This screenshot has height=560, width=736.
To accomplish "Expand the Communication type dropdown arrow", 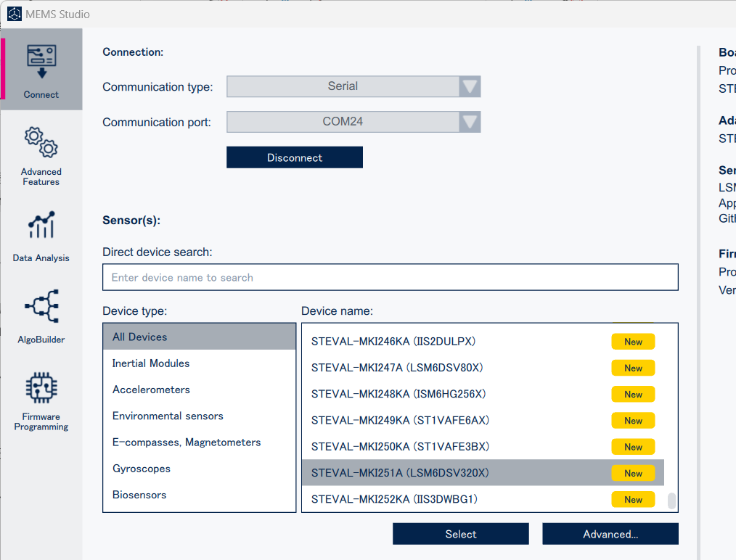I will [x=470, y=86].
